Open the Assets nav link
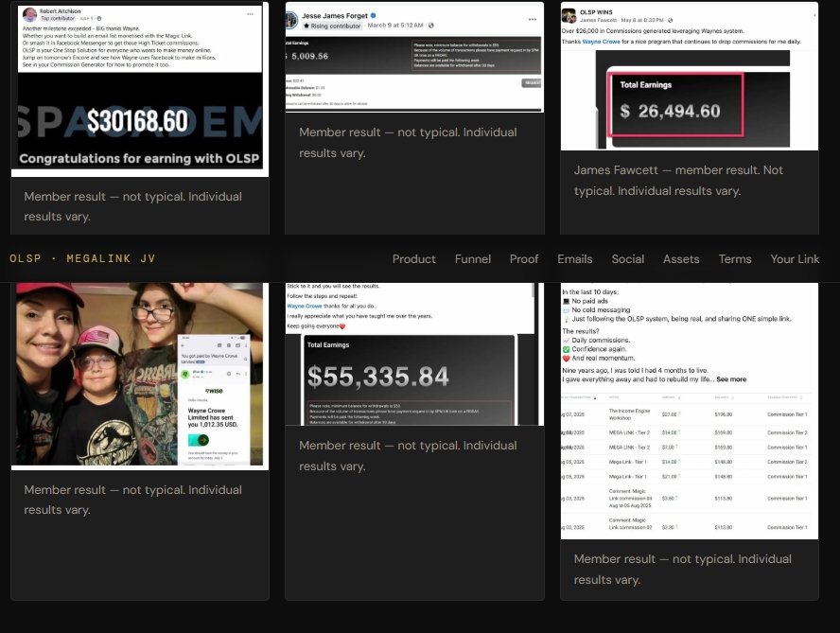The height and width of the screenshot is (633, 840). (681, 259)
